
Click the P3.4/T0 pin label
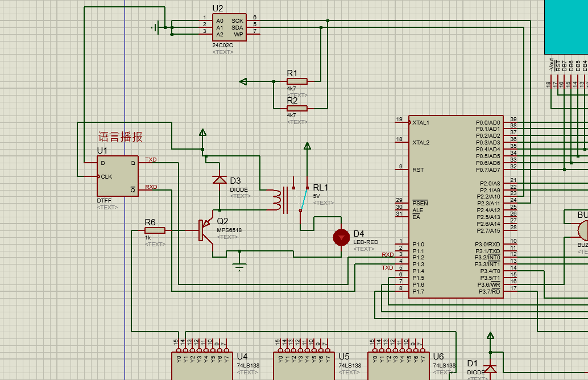[x=490, y=271]
